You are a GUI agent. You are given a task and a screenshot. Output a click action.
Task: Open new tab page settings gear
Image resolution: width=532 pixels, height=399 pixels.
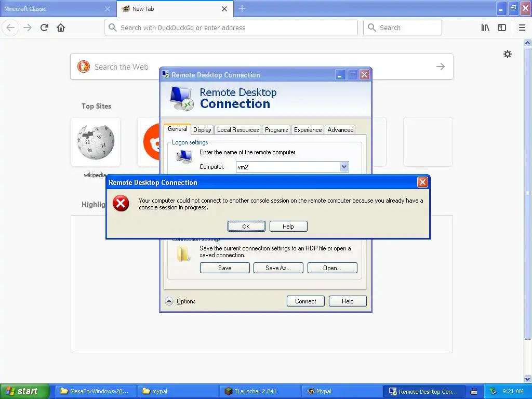[507, 54]
